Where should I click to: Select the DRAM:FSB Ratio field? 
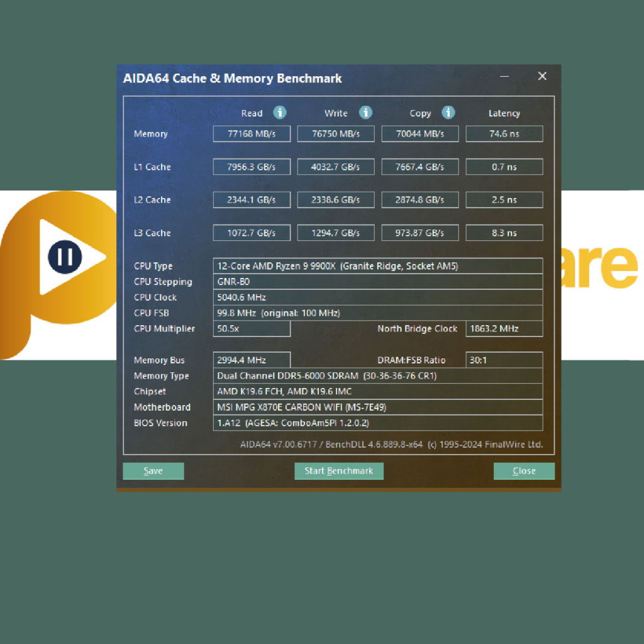[x=504, y=360]
